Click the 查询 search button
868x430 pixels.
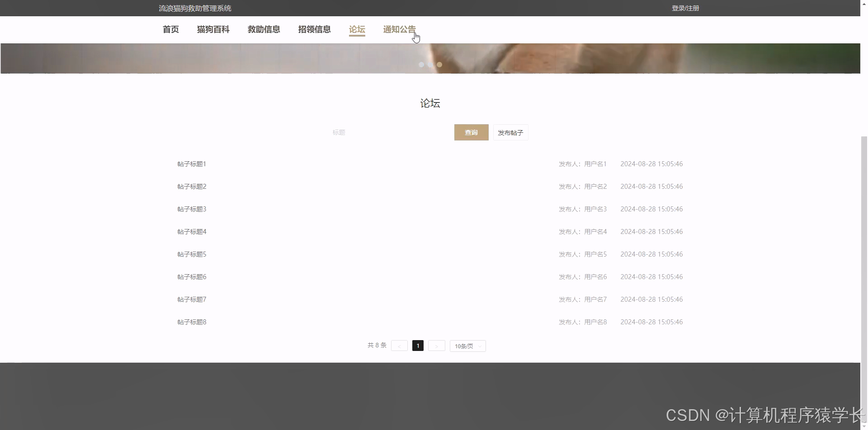(471, 132)
